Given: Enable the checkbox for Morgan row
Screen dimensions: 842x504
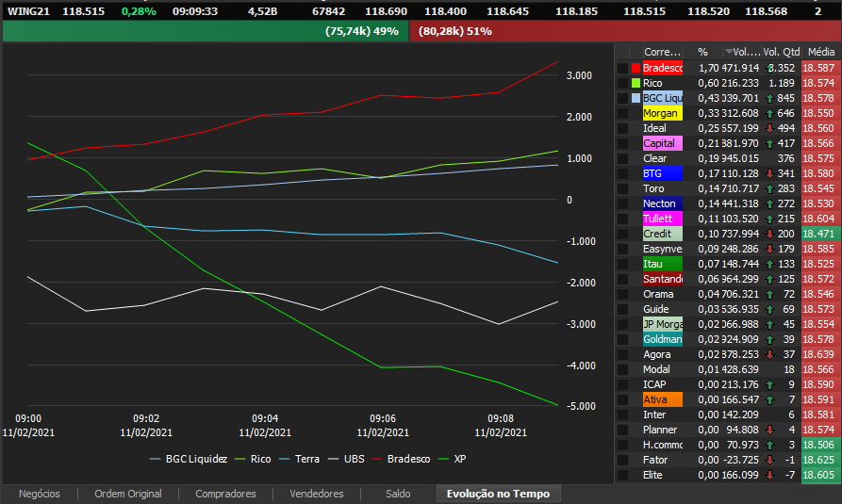Looking at the screenshot, I should pyautogui.click(x=622, y=113).
